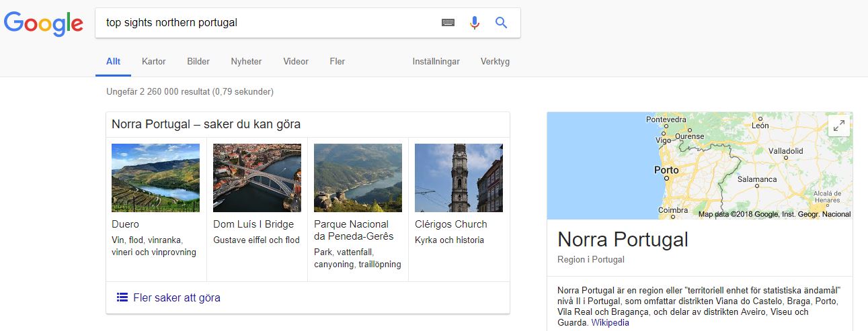Click the magnifying glass search button
The image size is (868, 331).
coord(501,23)
